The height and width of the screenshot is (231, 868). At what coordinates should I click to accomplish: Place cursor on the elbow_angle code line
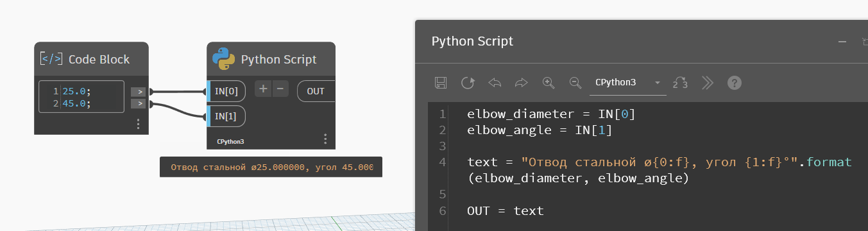[x=540, y=130]
